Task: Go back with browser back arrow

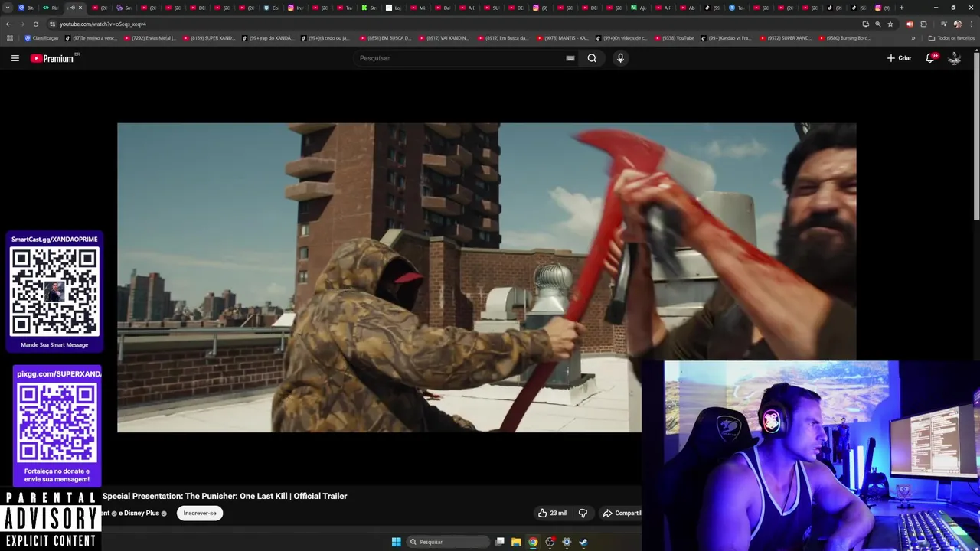Action: 8,24
